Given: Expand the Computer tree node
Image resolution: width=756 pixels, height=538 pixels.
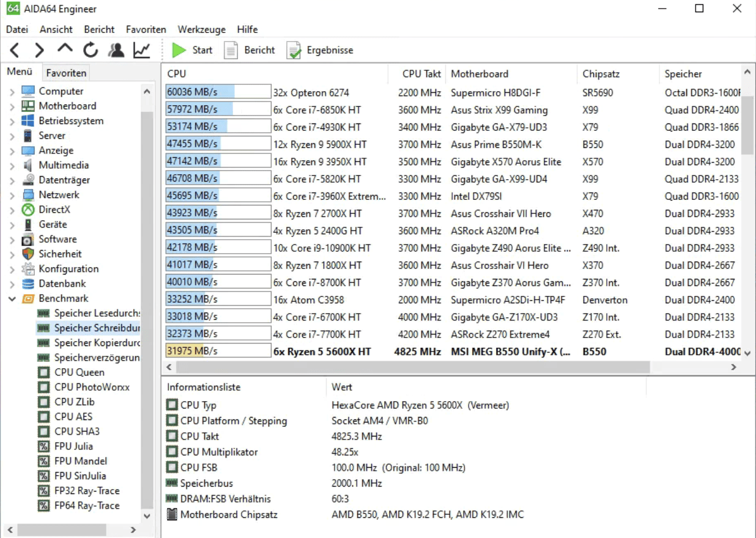Looking at the screenshot, I should pyautogui.click(x=12, y=92).
